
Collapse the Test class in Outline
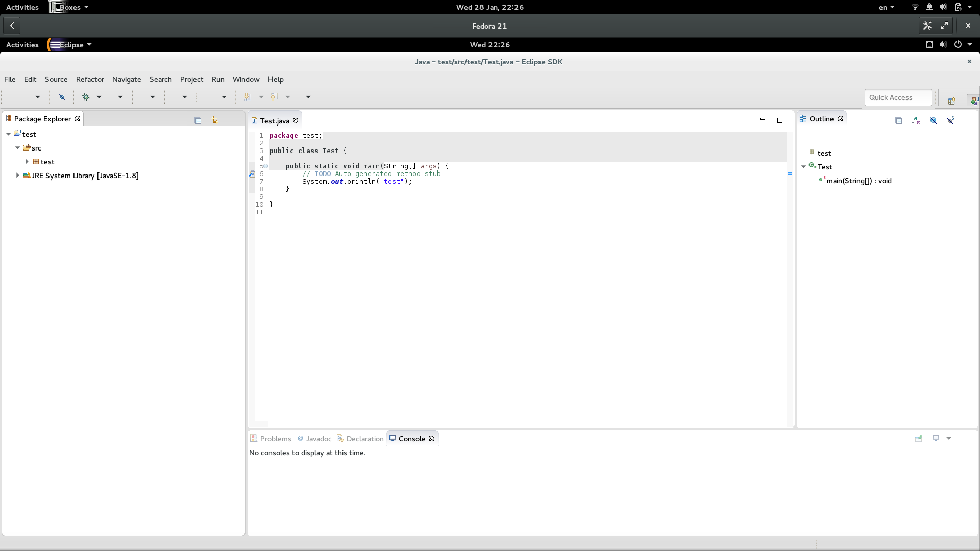point(804,167)
